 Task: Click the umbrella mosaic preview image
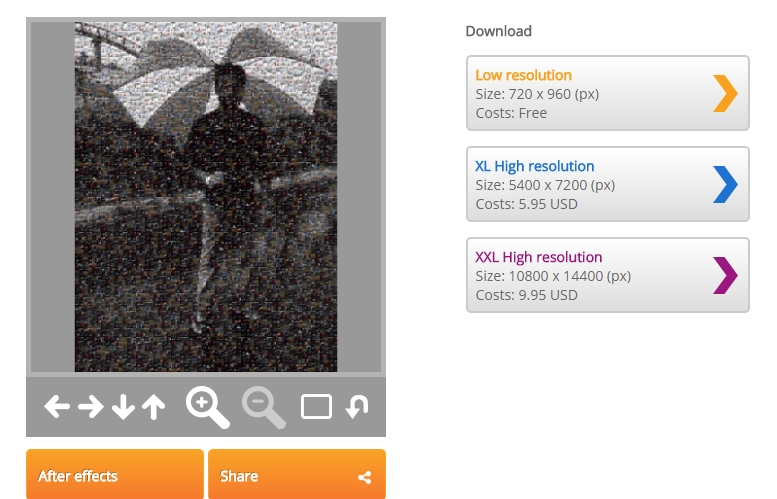pyautogui.click(x=206, y=197)
